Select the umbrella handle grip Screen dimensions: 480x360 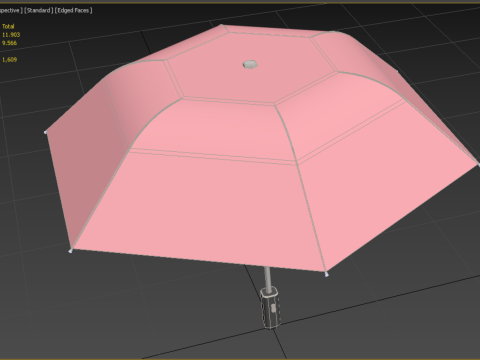(x=270, y=307)
